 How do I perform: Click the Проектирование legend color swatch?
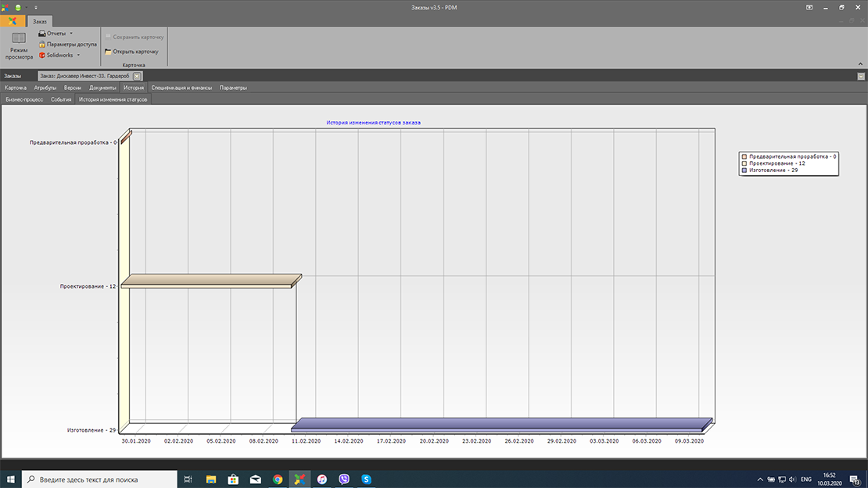[744, 163]
